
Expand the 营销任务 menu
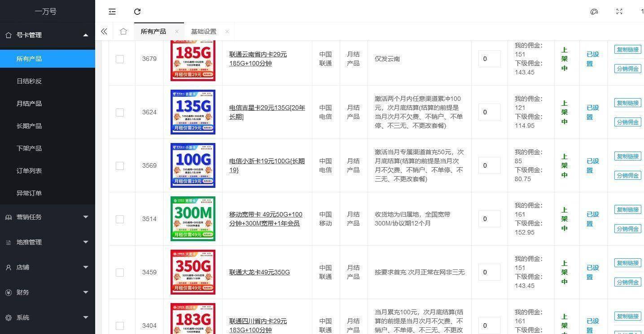[86, 217]
